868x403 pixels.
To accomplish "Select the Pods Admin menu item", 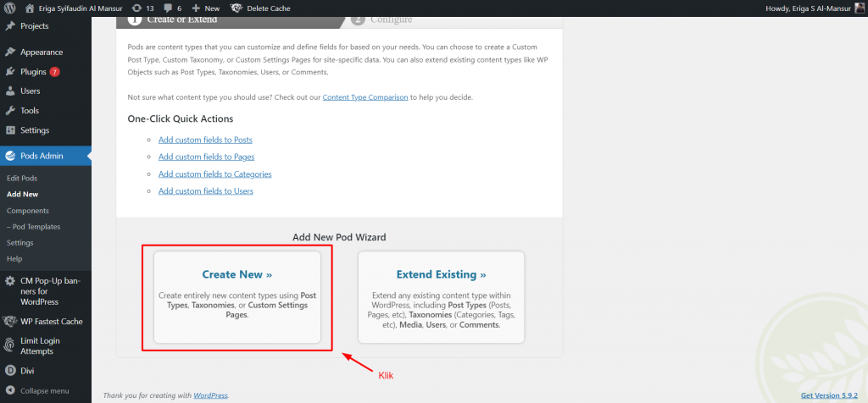I will 46,156.
